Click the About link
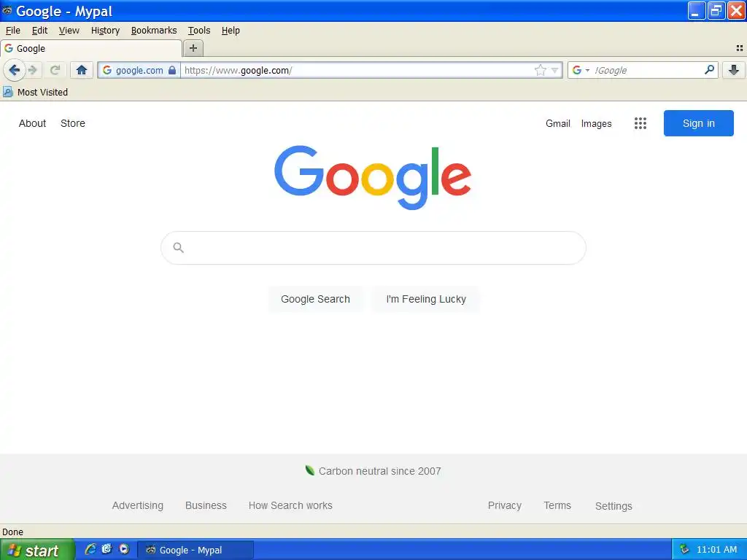The height and width of the screenshot is (560, 747). [32, 123]
